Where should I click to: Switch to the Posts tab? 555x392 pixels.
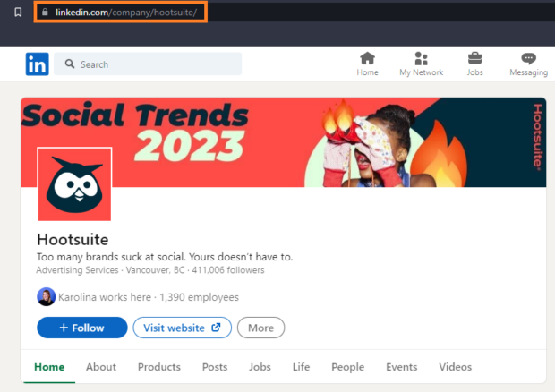click(215, 367)
